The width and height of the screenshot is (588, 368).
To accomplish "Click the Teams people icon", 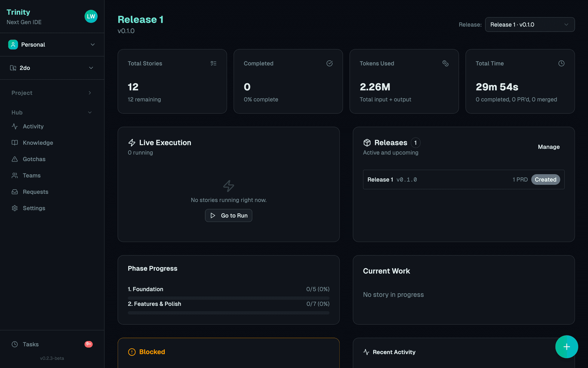I will 15,175.
